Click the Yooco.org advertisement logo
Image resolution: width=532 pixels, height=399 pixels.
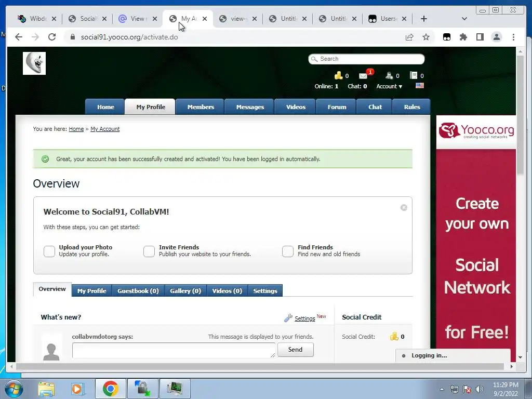[x=476, y=131]
